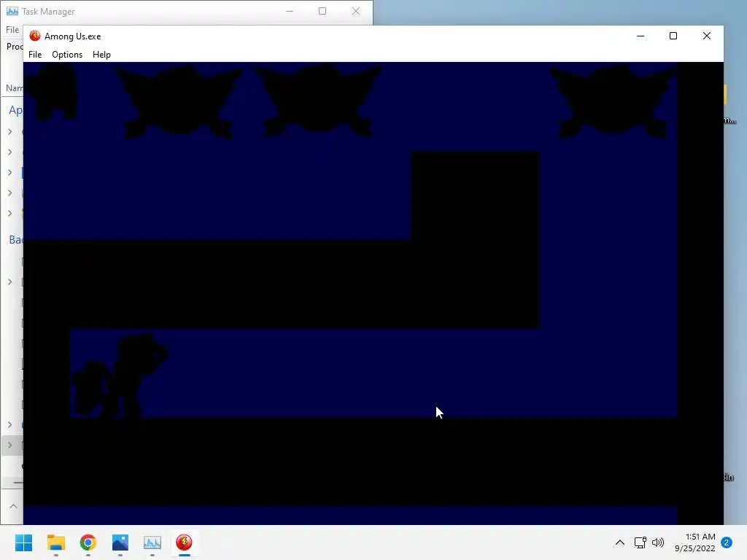Screen dimensions: 747x560
Task: Click the large black block in the game
Action: (476, 239)
